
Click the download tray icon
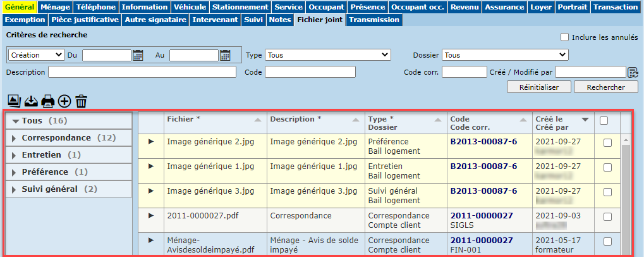(31, 101)
